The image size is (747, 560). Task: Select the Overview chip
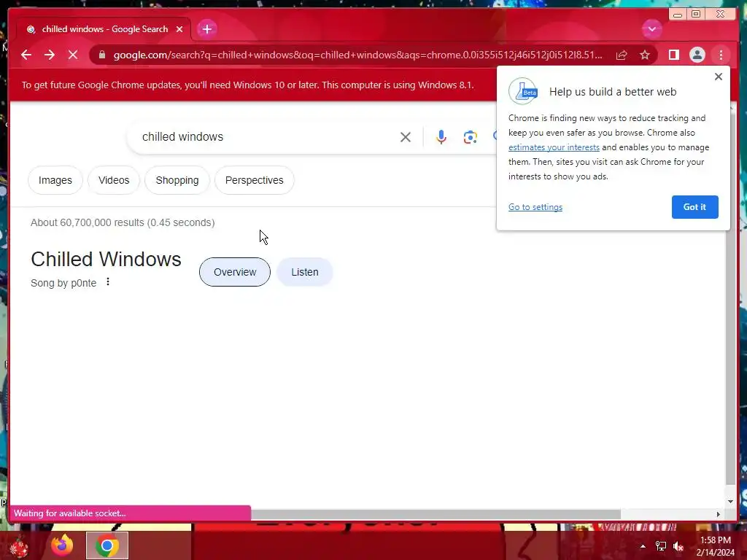(x=235, y=272)
